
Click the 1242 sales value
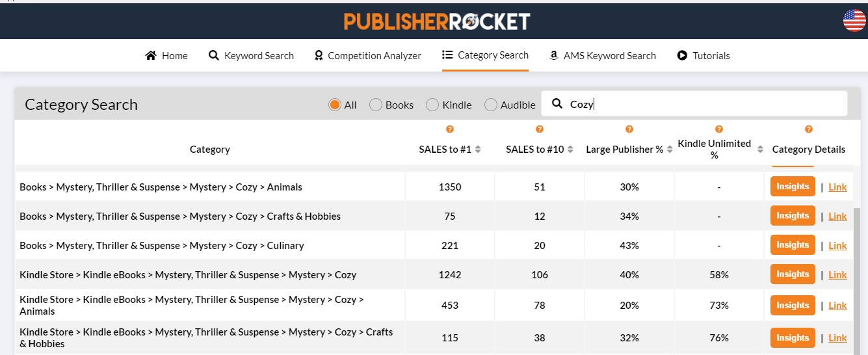pyautogui.click(x=450, y=275)
